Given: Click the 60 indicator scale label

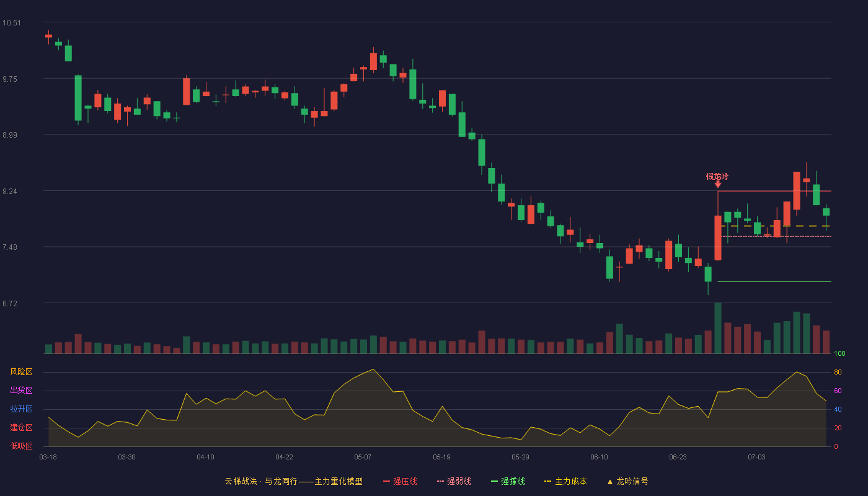Looking at the screenshot, I should [838, 391].
